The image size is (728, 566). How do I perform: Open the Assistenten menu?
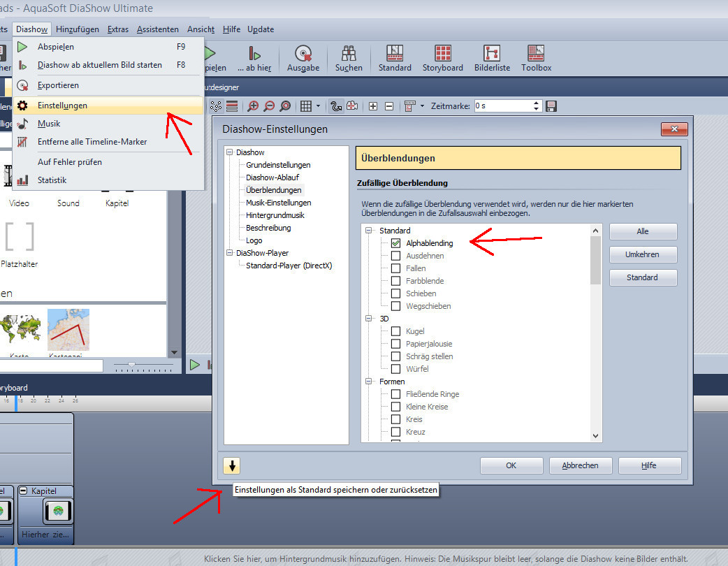click(x=157, y=29)
